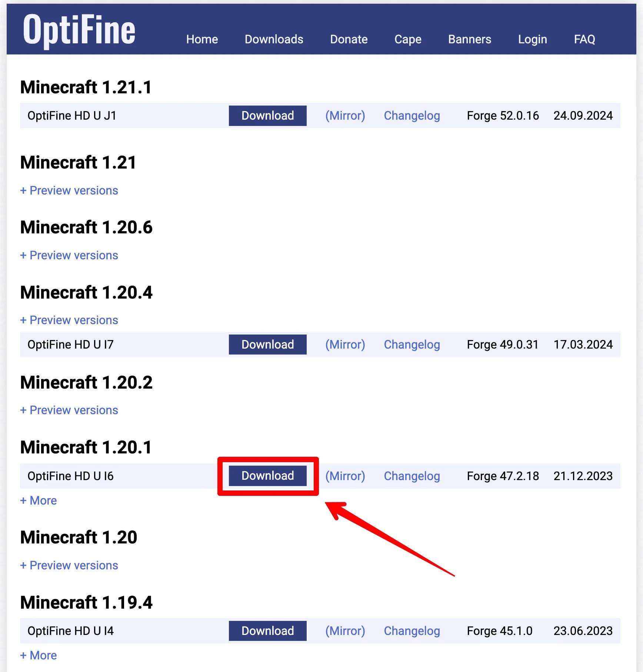View Changelog for OptiFine HD U I7

click(412, 345)
